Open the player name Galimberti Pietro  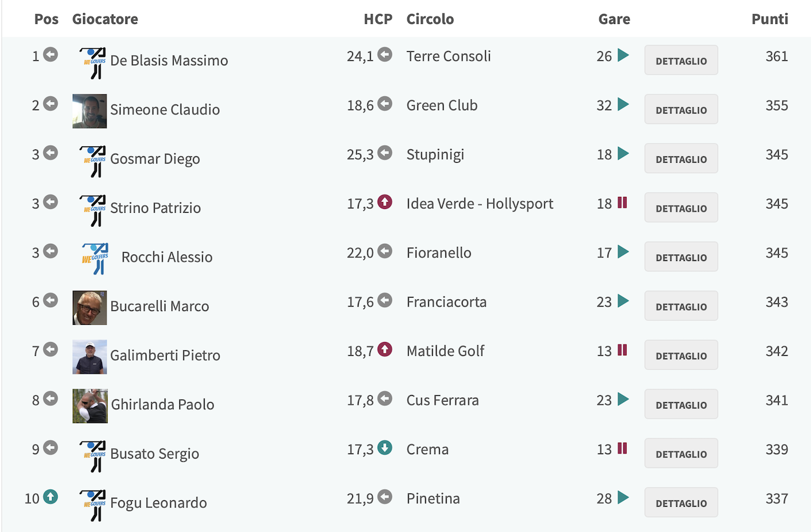pyautogui.click(x=165, y=355)
